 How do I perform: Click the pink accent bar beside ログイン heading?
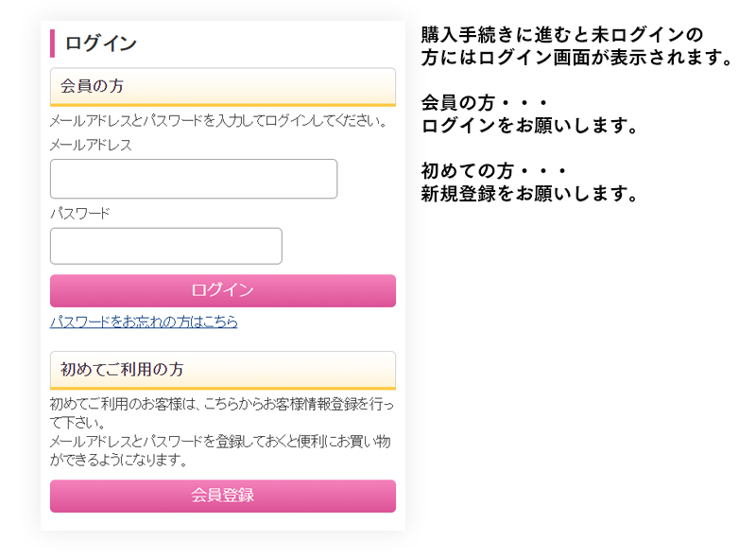click(x=53, y=44)
